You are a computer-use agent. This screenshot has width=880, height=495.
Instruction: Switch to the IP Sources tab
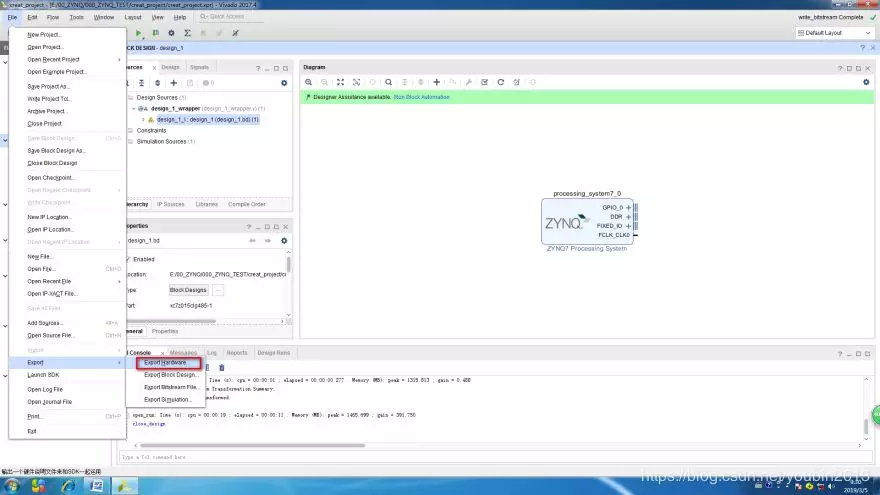pyautogui.click(x=171, y=204)
